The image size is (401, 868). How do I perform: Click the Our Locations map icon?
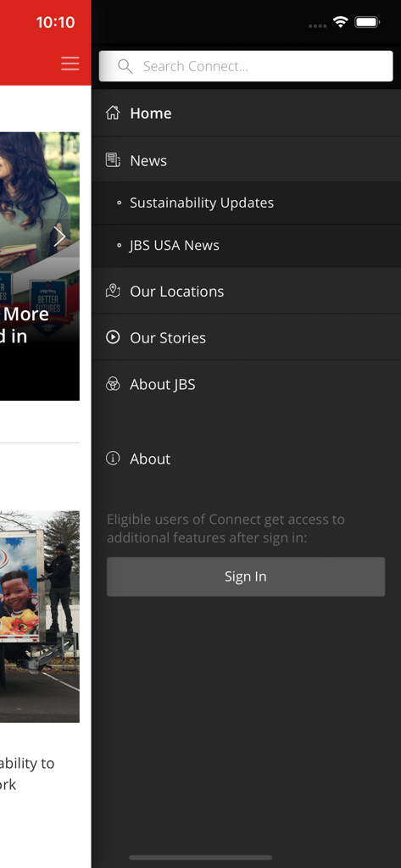tap(113, 292)
